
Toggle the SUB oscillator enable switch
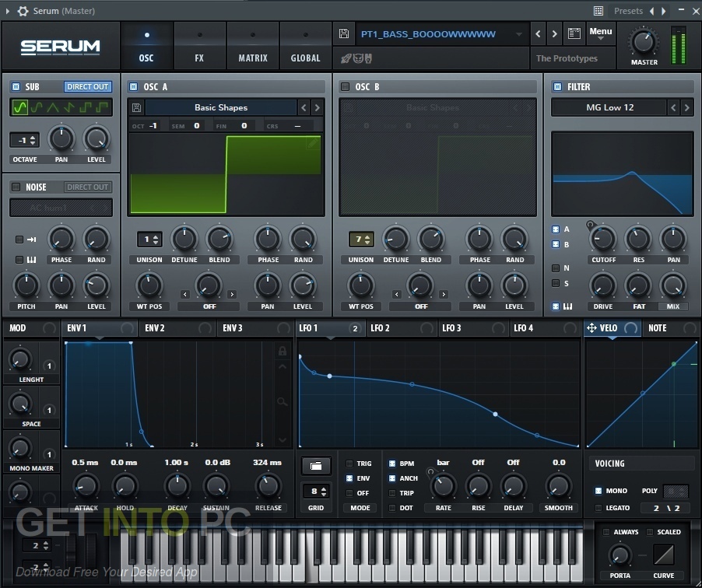[x=16, y=86]
